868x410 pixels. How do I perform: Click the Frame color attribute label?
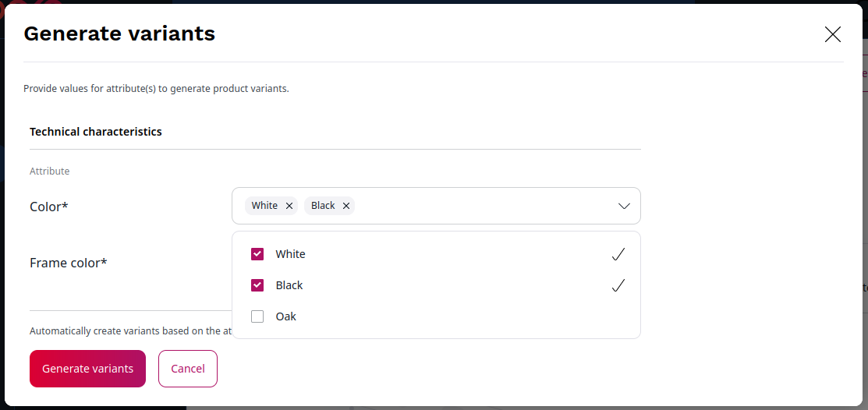tap(68, 263)
